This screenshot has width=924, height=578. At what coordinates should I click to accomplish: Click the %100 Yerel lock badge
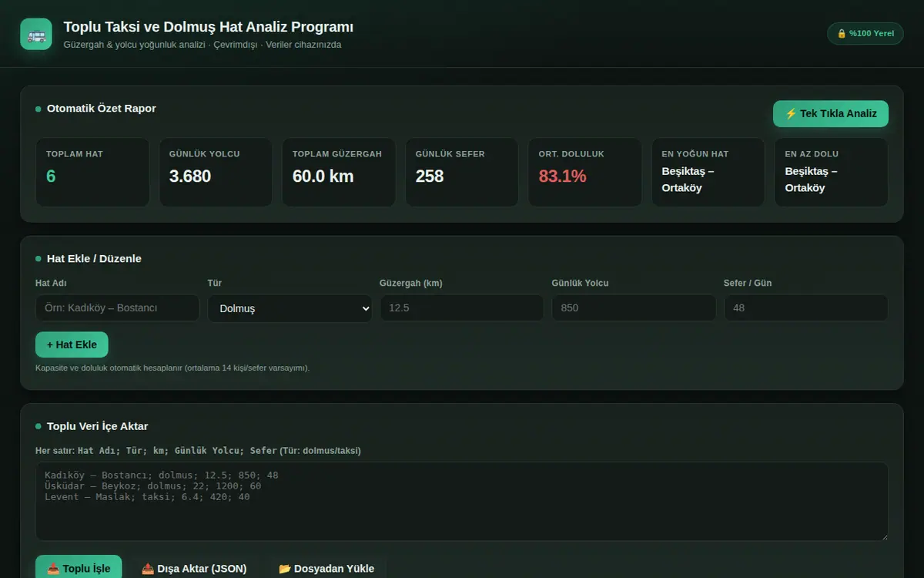(865, 33)
